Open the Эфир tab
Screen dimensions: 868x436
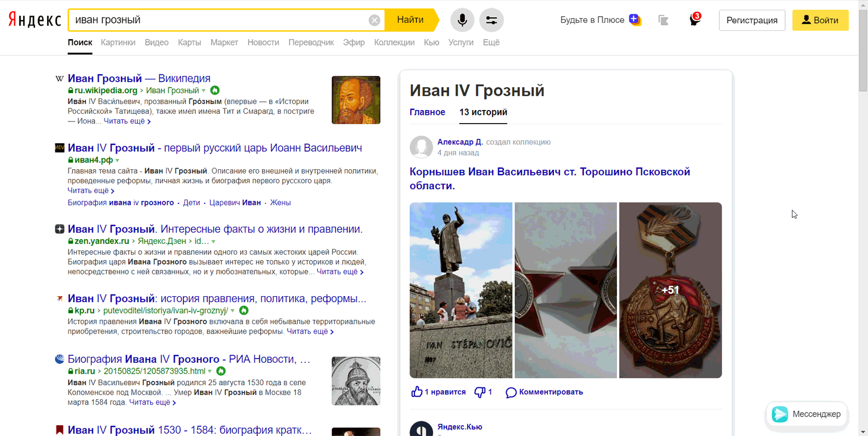(x=354, y=42)
